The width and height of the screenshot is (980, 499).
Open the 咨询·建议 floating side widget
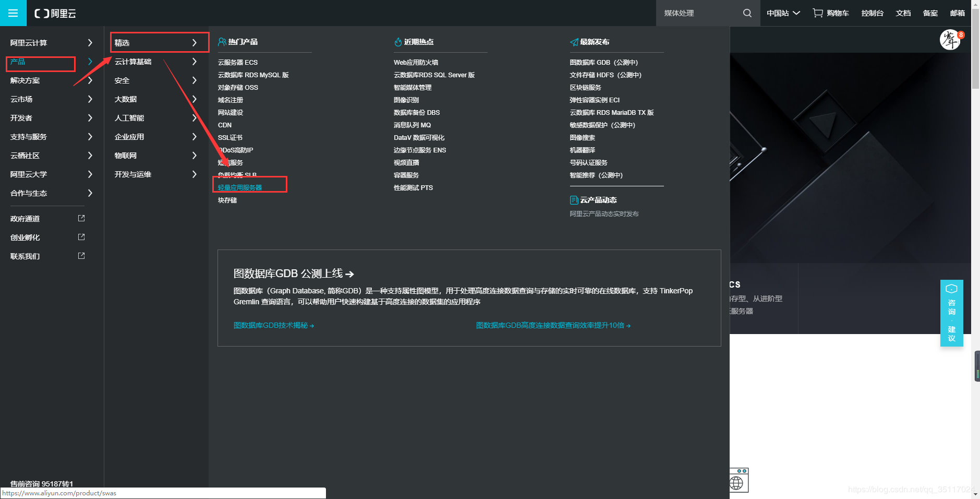(x=951, y=313)
